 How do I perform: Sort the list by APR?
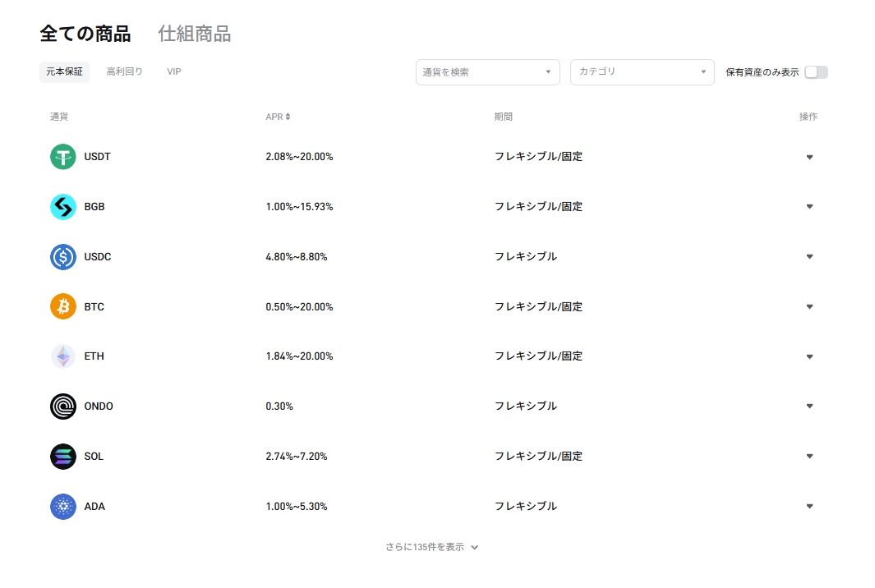tap(278, 117)
